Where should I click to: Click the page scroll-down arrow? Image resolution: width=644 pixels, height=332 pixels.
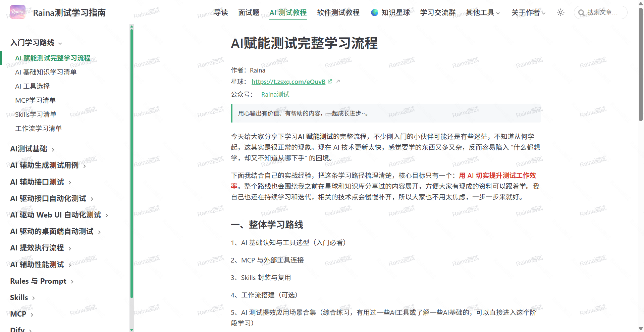641,329
